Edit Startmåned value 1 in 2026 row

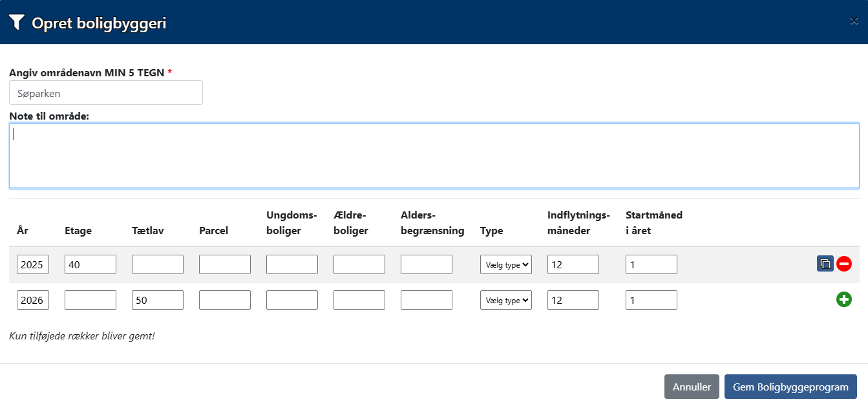[651, 300]
